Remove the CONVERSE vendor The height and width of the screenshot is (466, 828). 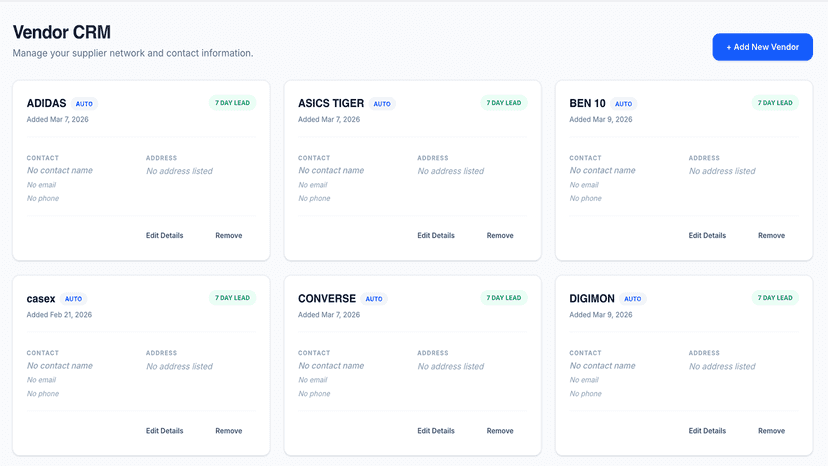tap(500, 431)
